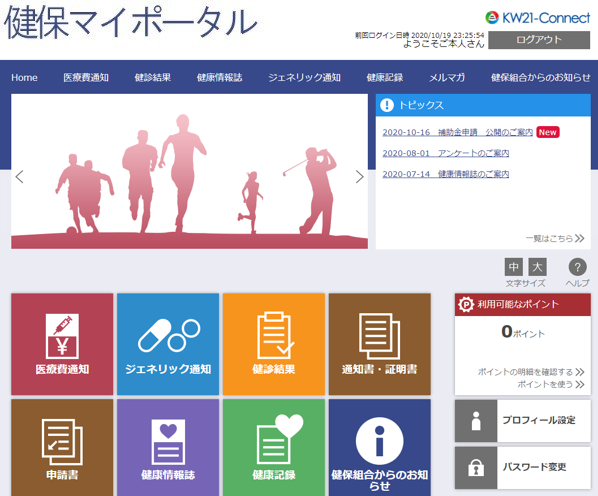Open the 健康情報誌 heart magazine tile
Screen dimensions: 598x496
pyautogui.click(x=168, y=448)
